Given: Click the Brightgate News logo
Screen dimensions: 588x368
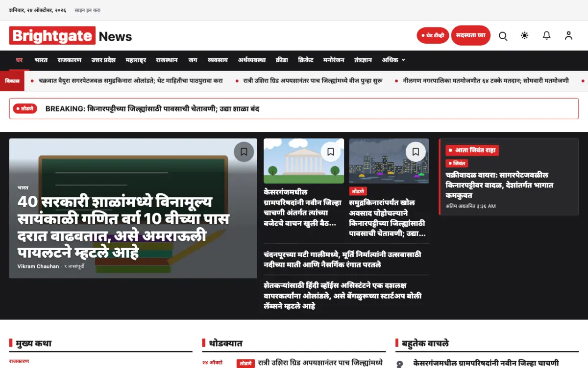Looking at the screenshot, I should [71, 36].
